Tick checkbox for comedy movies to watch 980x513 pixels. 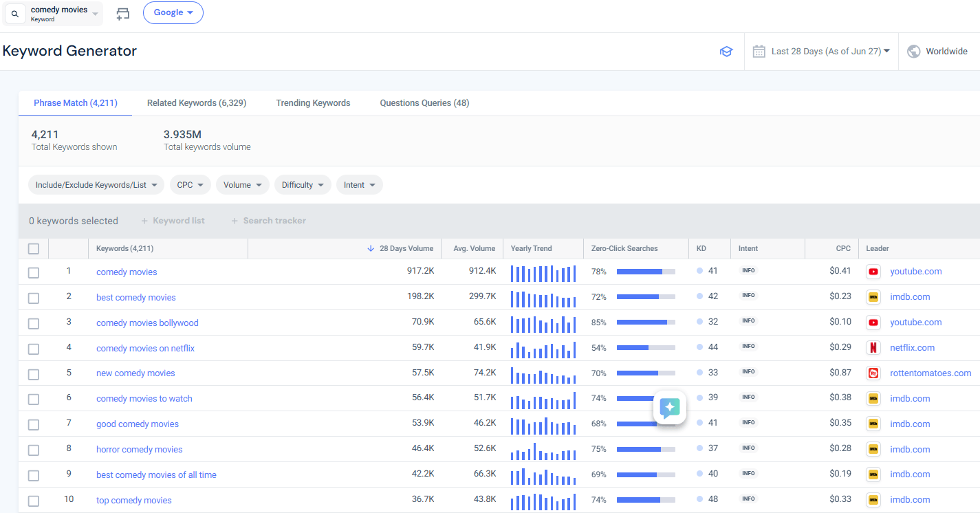coord(34,400)
